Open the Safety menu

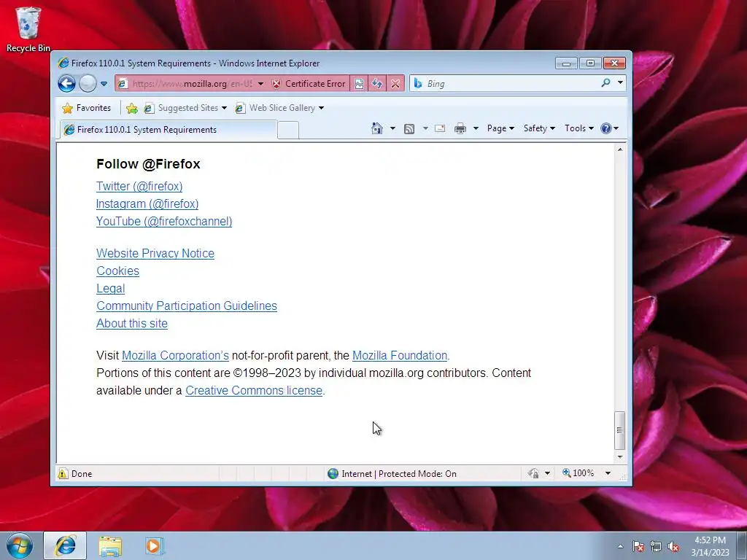539,128
